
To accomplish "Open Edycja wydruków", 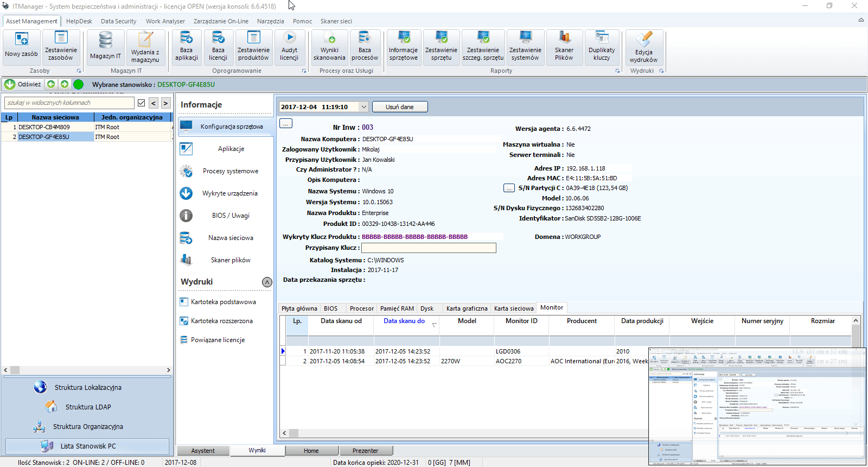I will click(644, 47).
